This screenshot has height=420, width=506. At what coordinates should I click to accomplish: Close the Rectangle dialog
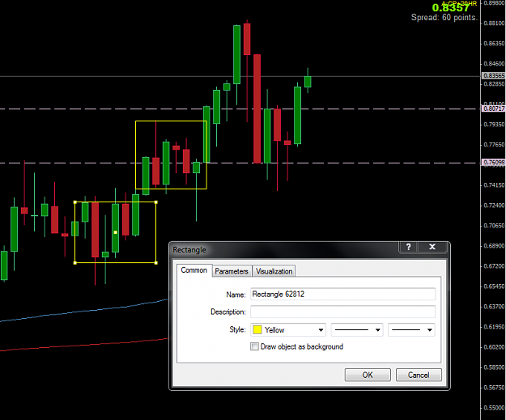(432, 247)
